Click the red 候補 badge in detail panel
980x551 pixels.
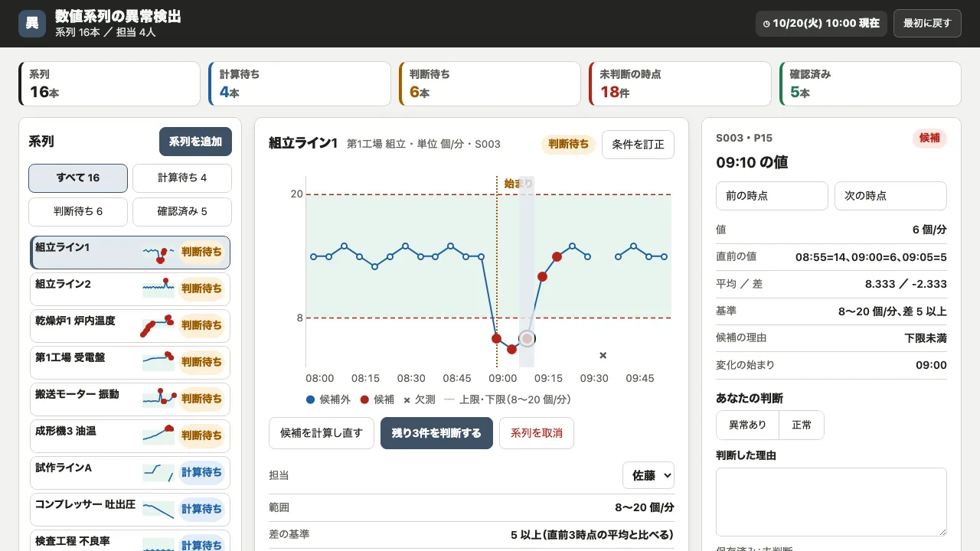click(x=929, y=138)
